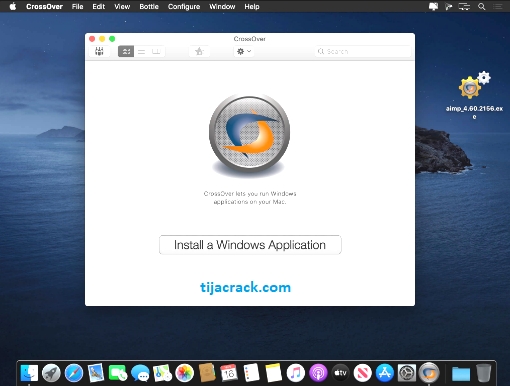Switch to icon view in CrossOver toolbar

coord(126,51)
